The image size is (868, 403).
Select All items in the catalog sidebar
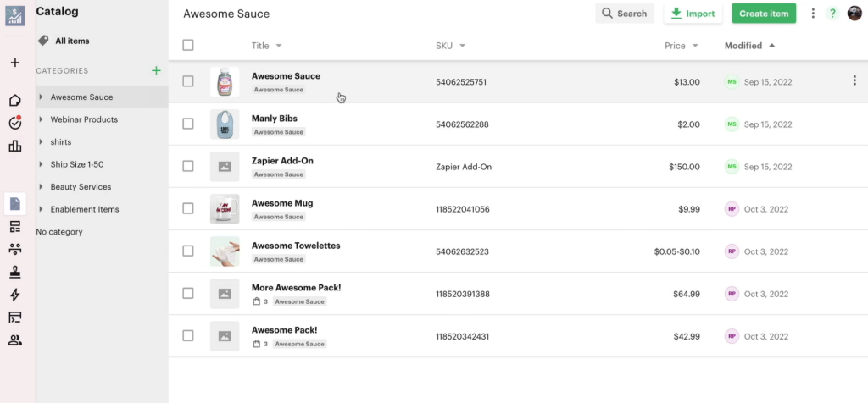[x=71, y=41]
